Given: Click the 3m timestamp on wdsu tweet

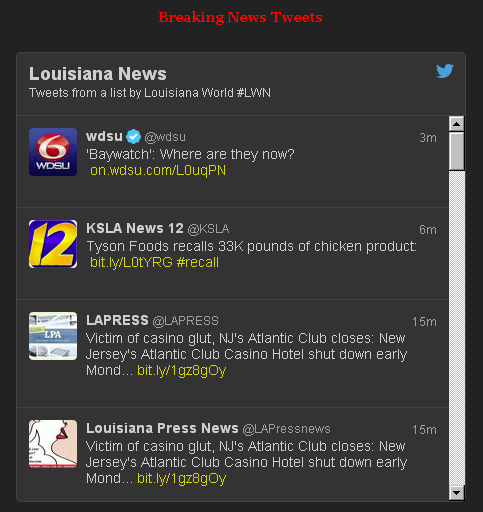Looking at the screenshot, I should pos(428,138).
